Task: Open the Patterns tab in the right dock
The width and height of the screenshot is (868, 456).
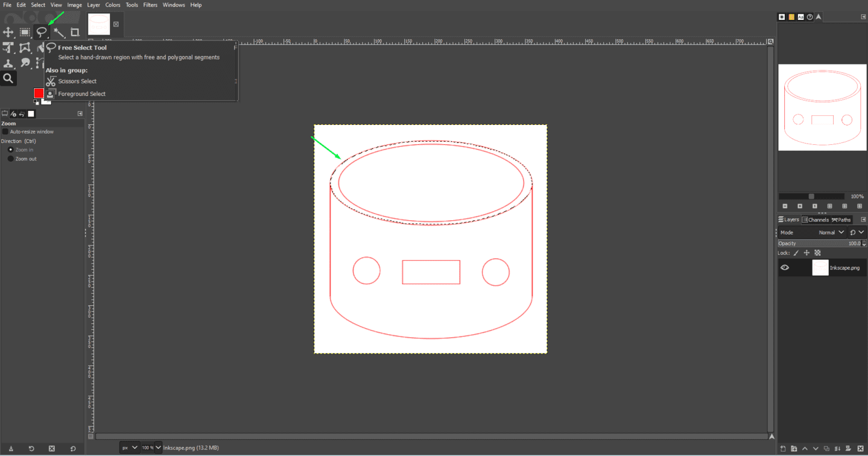Action: 791,17
